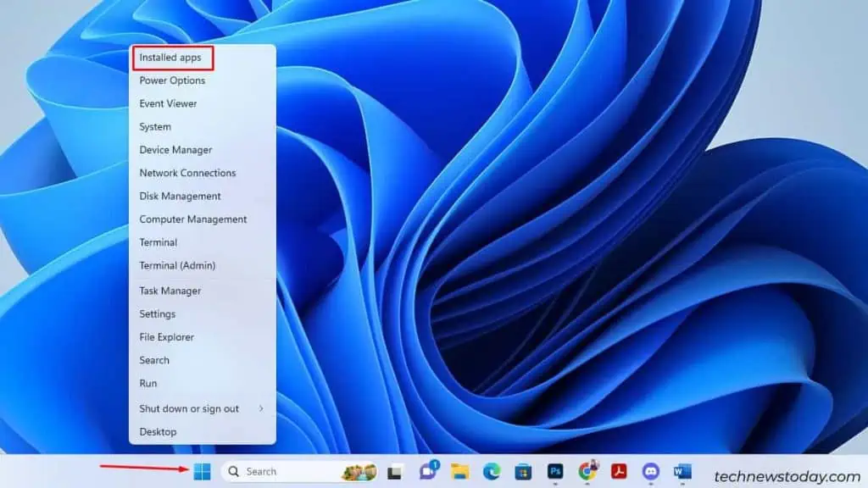The height and width of the screenshot is (488, 868).
Task: Select Installed apps from the menu
Action: (x=170, y=57)
